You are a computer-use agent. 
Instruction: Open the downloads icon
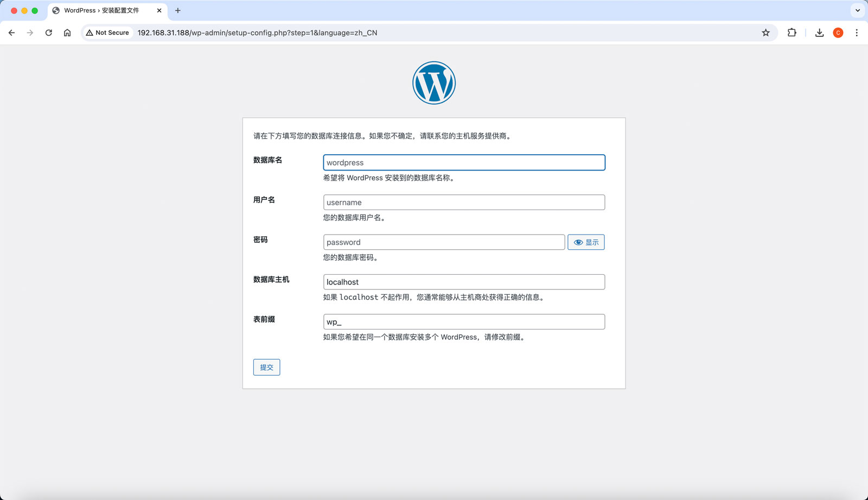click(819, 33)
